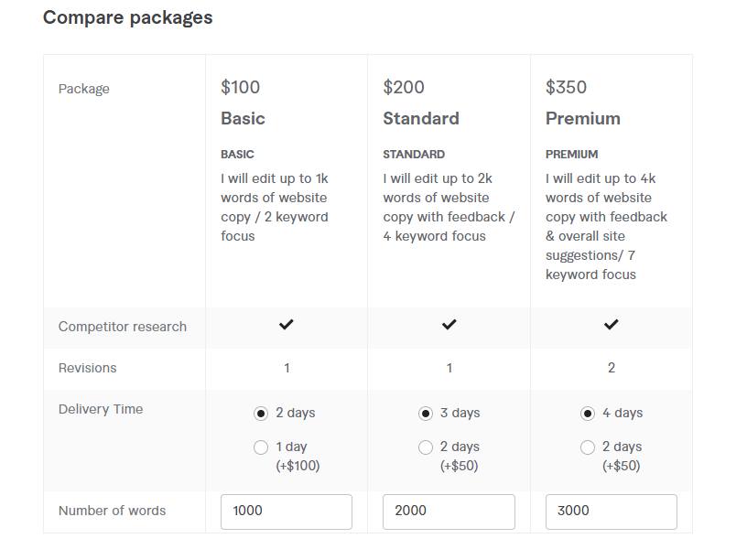Select 3 days delivery for Standard
This screenshot has height=560, width=747.
[425, 413]
